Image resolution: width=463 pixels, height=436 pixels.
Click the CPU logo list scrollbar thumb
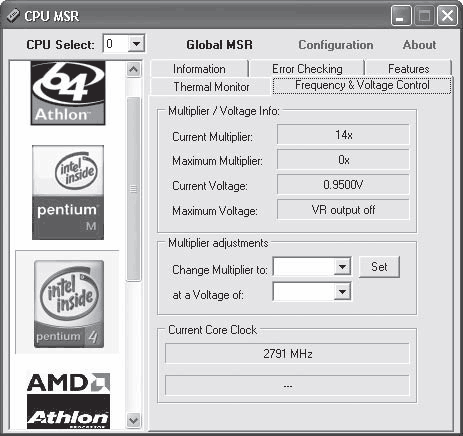pyautogui.click(x=133, y=189)
